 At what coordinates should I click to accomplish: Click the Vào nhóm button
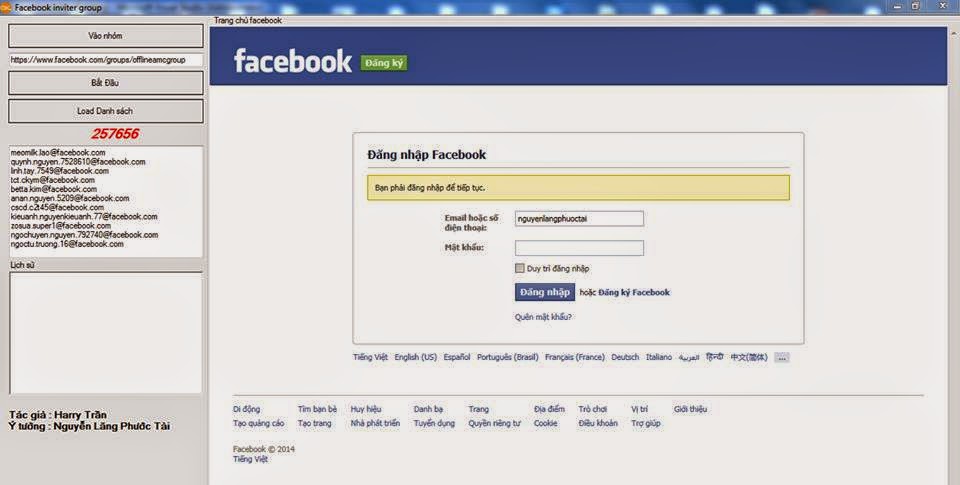pyautogui.click(x=105, y=36)
